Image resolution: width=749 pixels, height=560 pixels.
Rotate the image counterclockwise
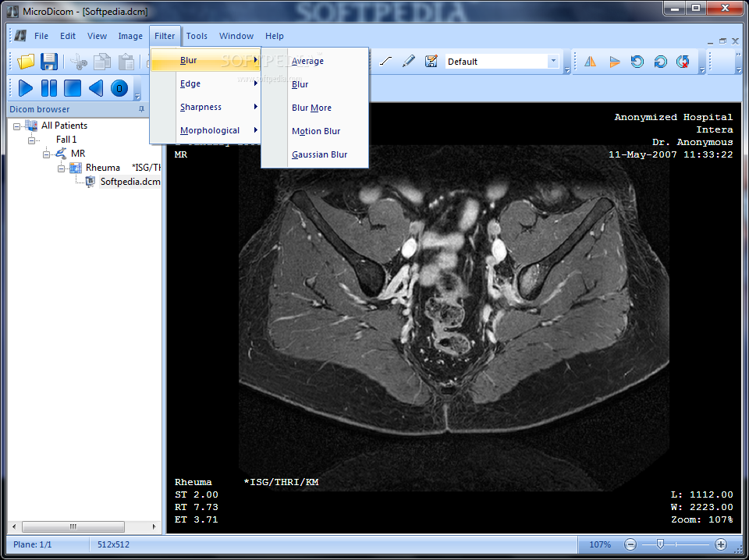click(x=637, y=61)
